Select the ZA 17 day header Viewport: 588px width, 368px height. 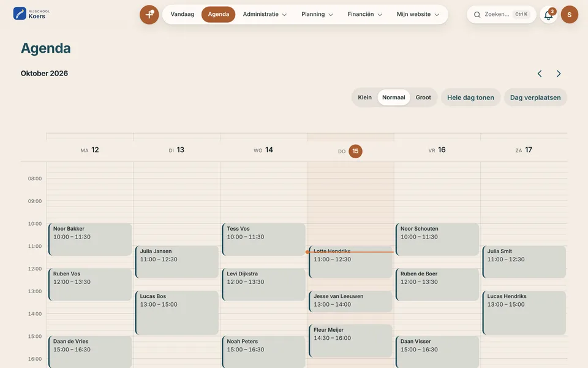[x=524, y=150]
